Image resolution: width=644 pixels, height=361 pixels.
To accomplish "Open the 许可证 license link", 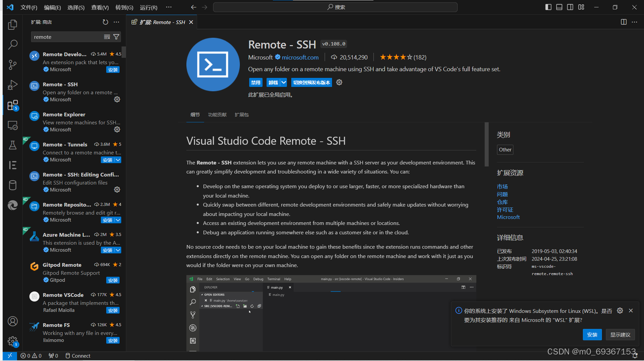I will 505,210.
